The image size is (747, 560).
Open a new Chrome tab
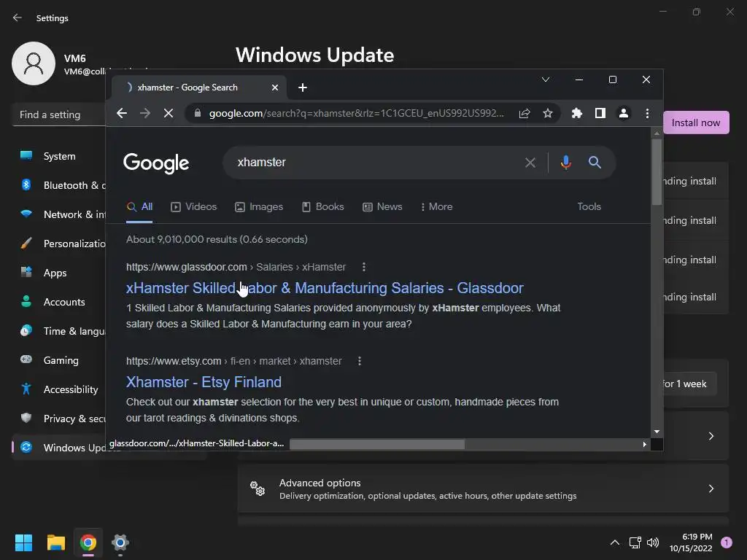[x=303, y=87]
